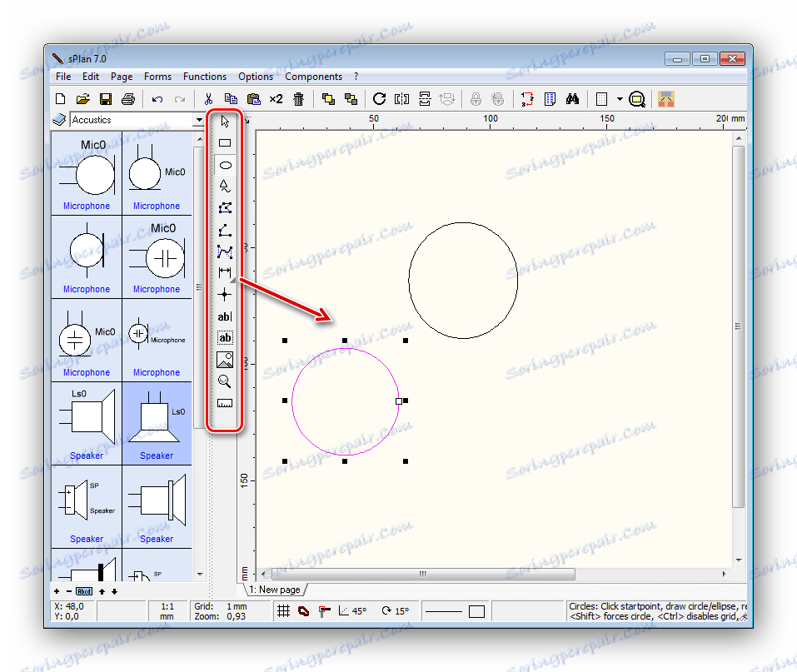Select the plain Text tool (ab|)
Image resolution: width=797 pixels, height=672 pixels.
click(x=225, y=316)
